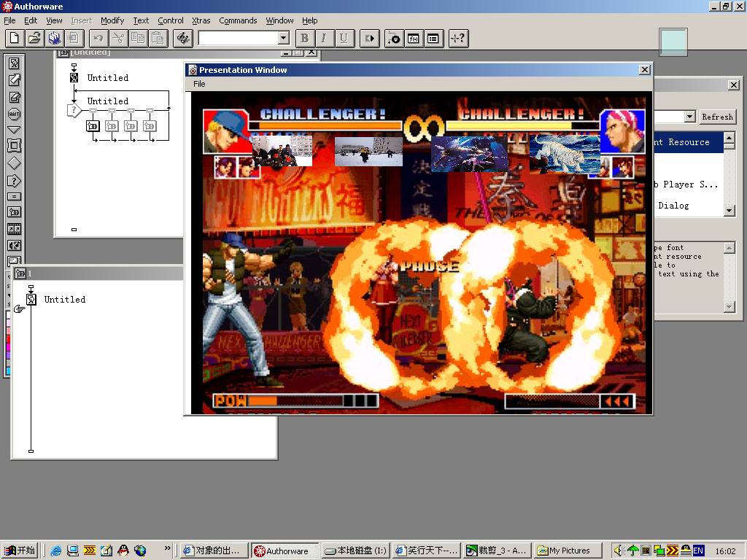Toggle Italic text formatting
The image size is (747, 560).
click(x=324, y=38)
